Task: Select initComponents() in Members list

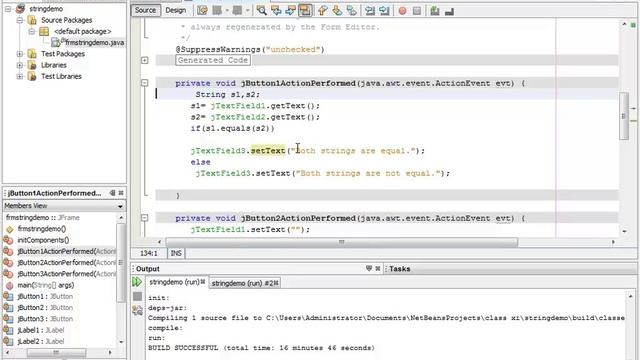Action: click(x=43, y=240)
